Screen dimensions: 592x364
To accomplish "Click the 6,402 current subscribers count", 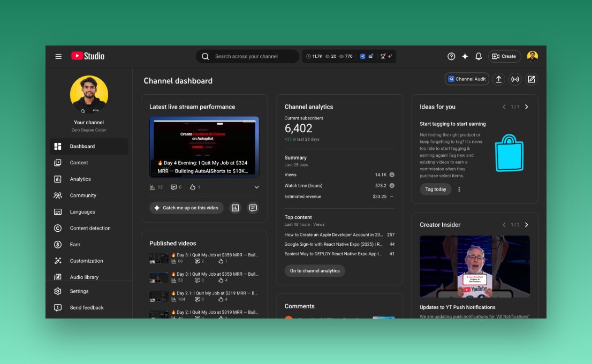I will pyautogui.click(x=298, y=128).
